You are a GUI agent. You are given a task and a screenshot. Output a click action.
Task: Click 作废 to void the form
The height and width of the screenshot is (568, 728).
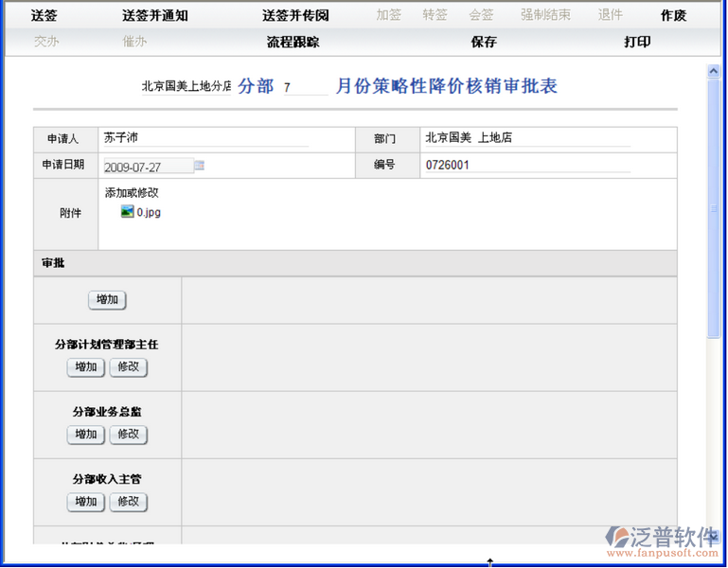[x=673, y=15]
